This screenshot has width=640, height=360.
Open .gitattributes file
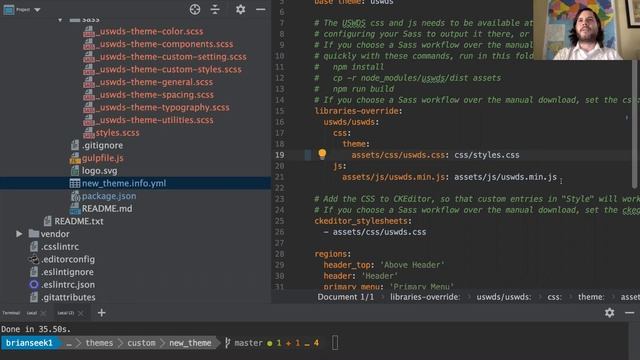tap(68, 297)
